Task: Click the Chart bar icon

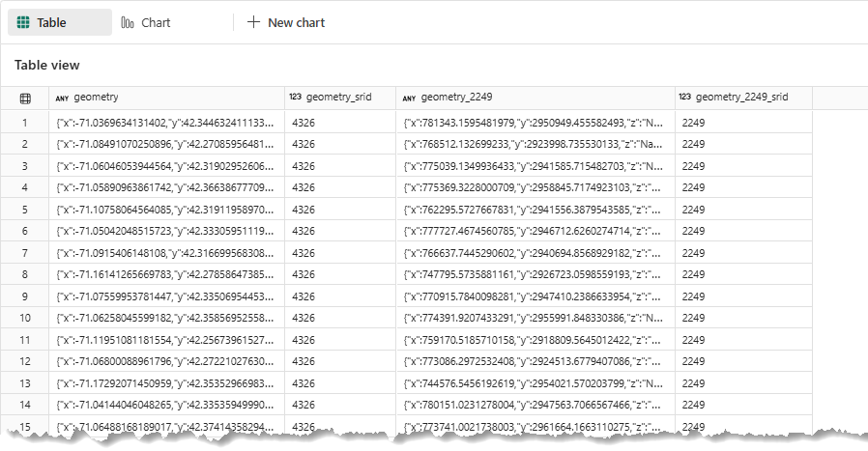Action: (x=128, y=22)
